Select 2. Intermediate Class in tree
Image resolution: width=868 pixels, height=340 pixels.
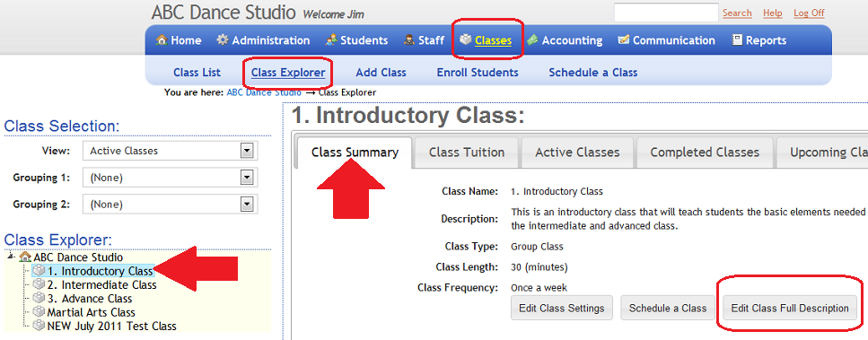click(x=101, y=284)
